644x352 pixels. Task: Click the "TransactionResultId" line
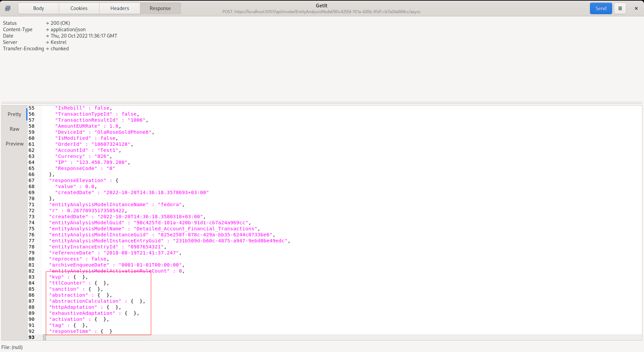tap(102, 120)
